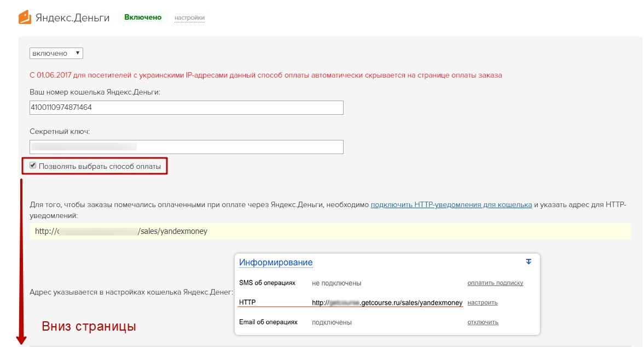
Task: Click Адрес указывается в настройках кошелька text
Action: click(131, 292)
